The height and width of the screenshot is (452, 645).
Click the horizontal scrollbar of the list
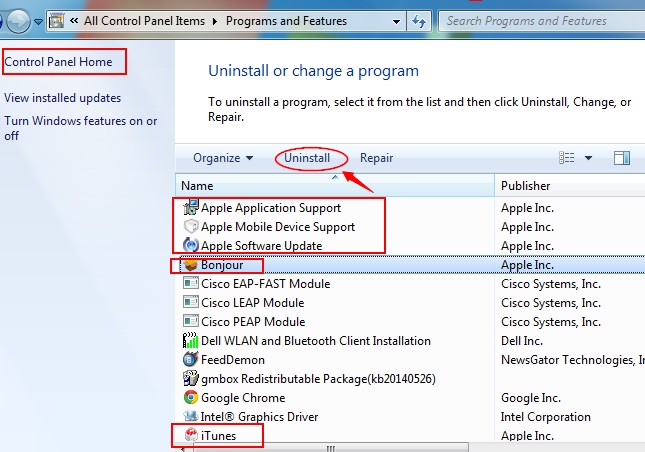(330, 447)
